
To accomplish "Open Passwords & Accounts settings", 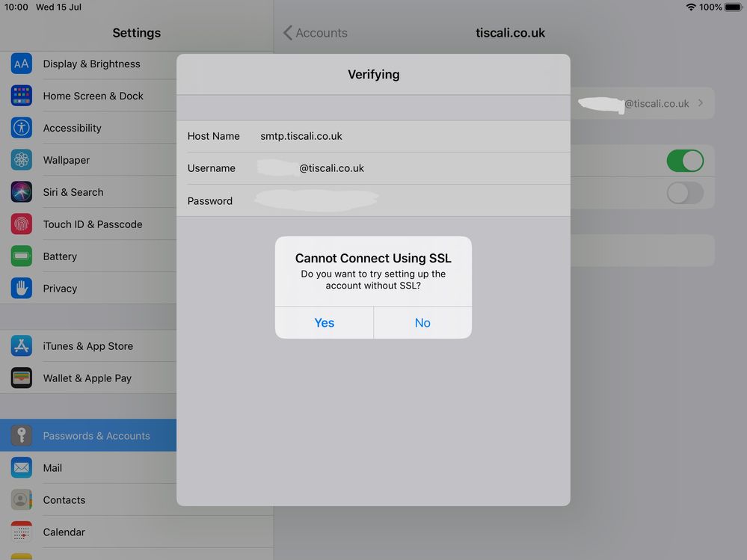I will pos(96,436).
